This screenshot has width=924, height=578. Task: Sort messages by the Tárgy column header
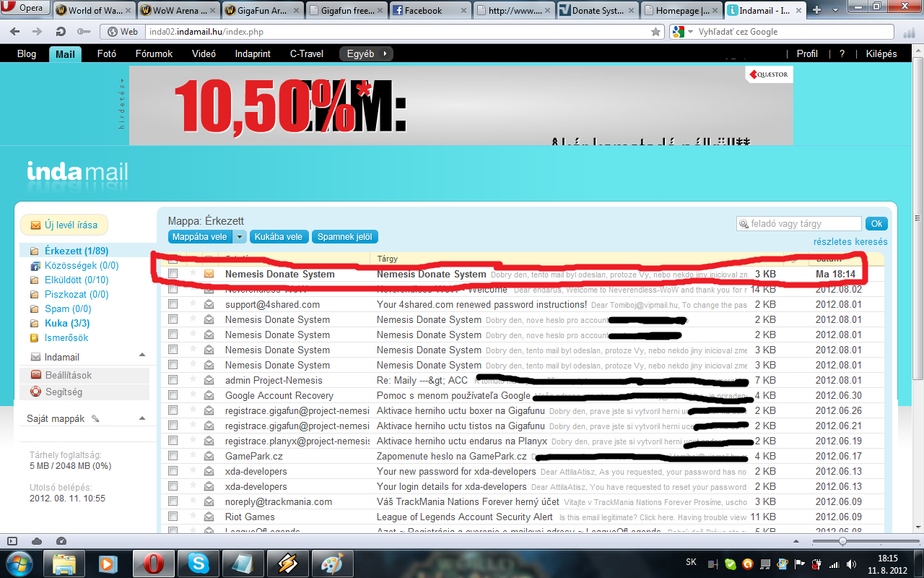(387, 259)
